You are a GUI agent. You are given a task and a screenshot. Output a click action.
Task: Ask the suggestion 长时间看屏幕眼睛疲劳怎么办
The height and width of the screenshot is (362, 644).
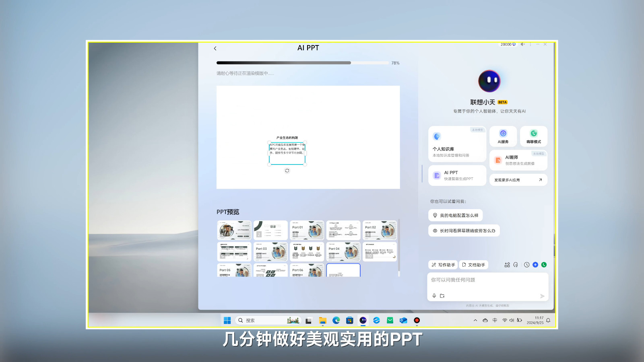pos(464,230)
